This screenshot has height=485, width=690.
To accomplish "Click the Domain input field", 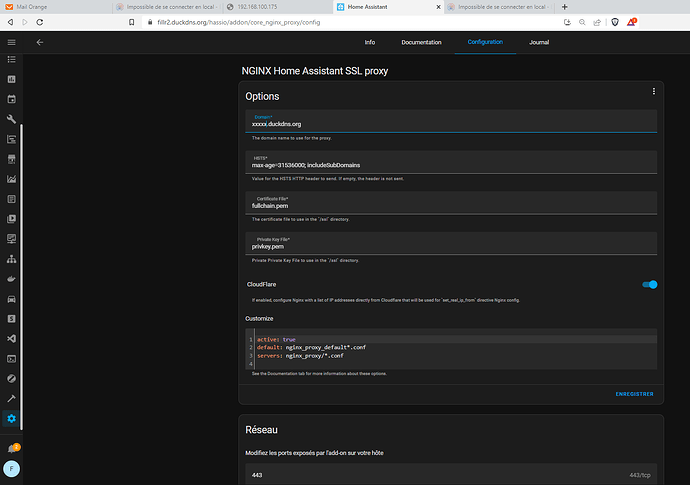I will tap(451, 121).
